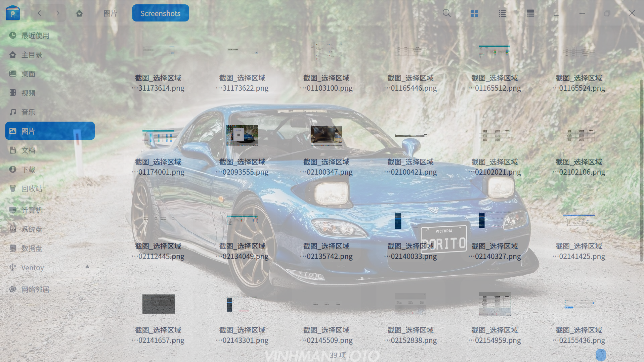
Task: Open 回收站 (Trash) in the sidebar
Action: (50, 189)
